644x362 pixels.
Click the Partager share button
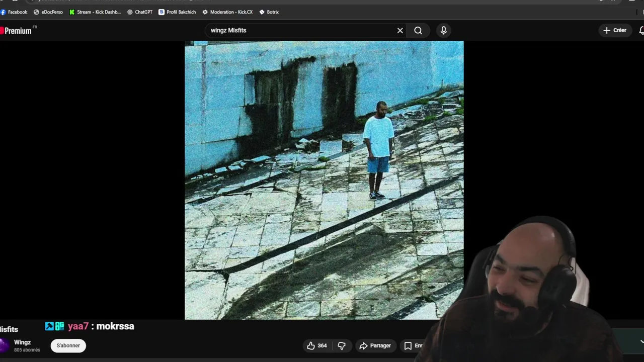coord(375,345)
